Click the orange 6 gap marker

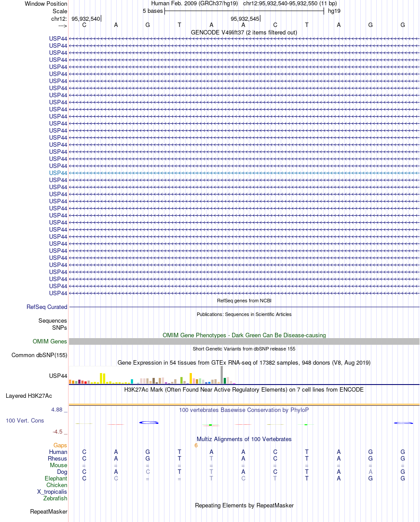coord(196,446)
